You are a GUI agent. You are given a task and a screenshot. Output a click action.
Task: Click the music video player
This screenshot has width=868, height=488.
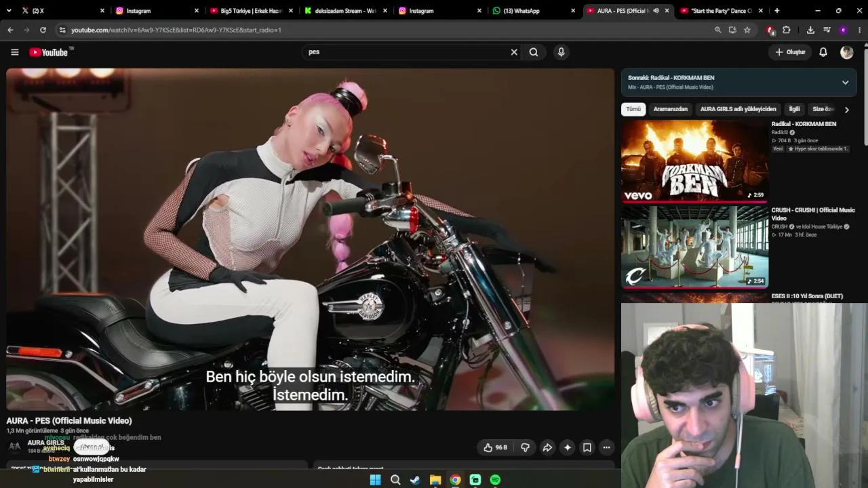(x=311, y=239)
